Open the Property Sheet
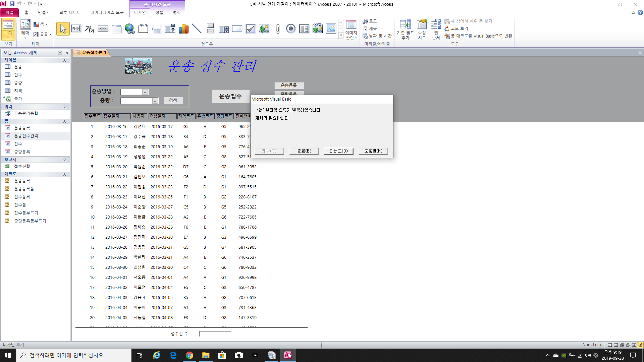 click(x=422, y=29)
